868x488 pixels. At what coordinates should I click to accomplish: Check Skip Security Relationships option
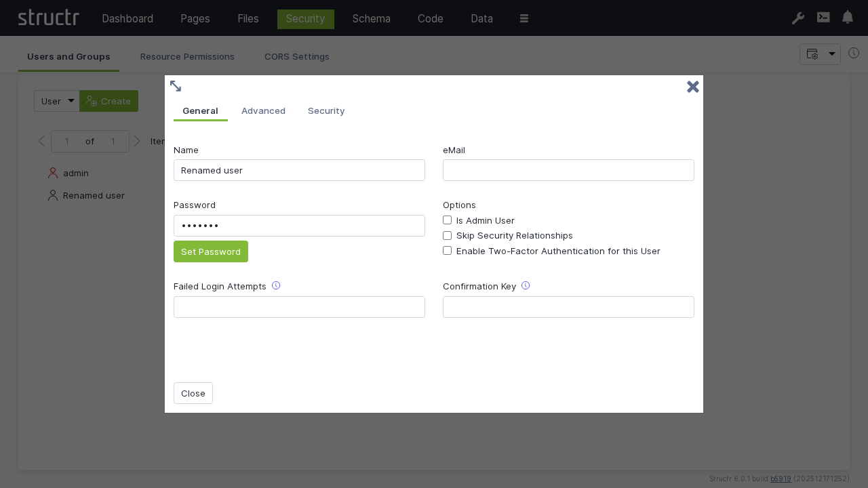(448, 235)
